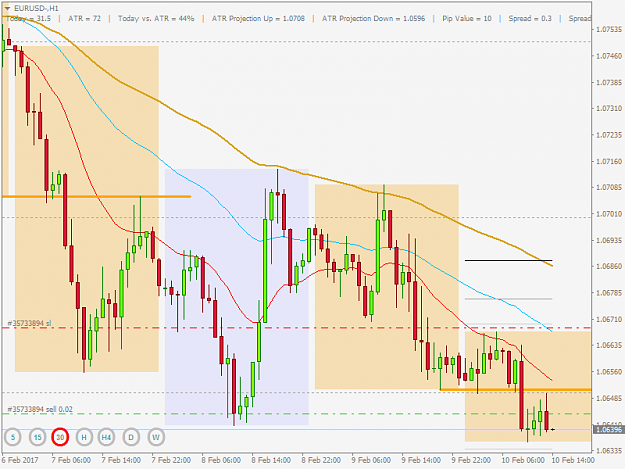The height and width of the screenshot is (469, 625).
Task: Click the 1.06860 price scale label
Action: pyautogui.click(x=609, y=266)
